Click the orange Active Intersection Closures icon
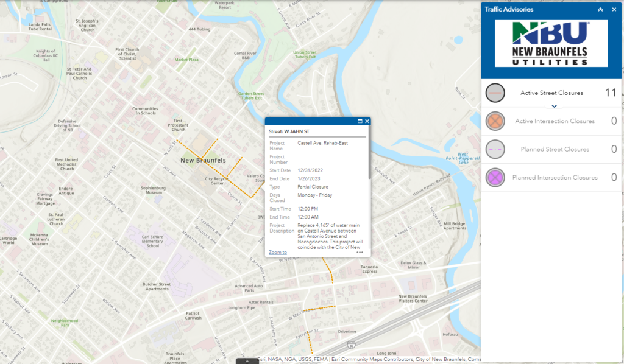The width and height of the screenshot is (624, 364). (495, 121)
